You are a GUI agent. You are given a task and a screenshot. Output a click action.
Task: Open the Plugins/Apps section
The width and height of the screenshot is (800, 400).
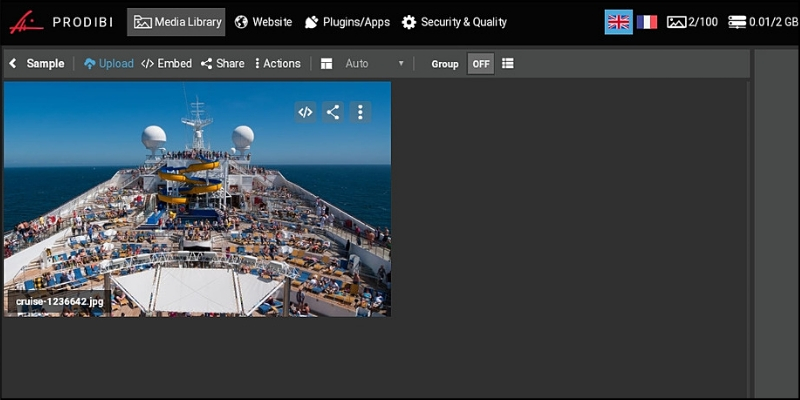[347, 22]
